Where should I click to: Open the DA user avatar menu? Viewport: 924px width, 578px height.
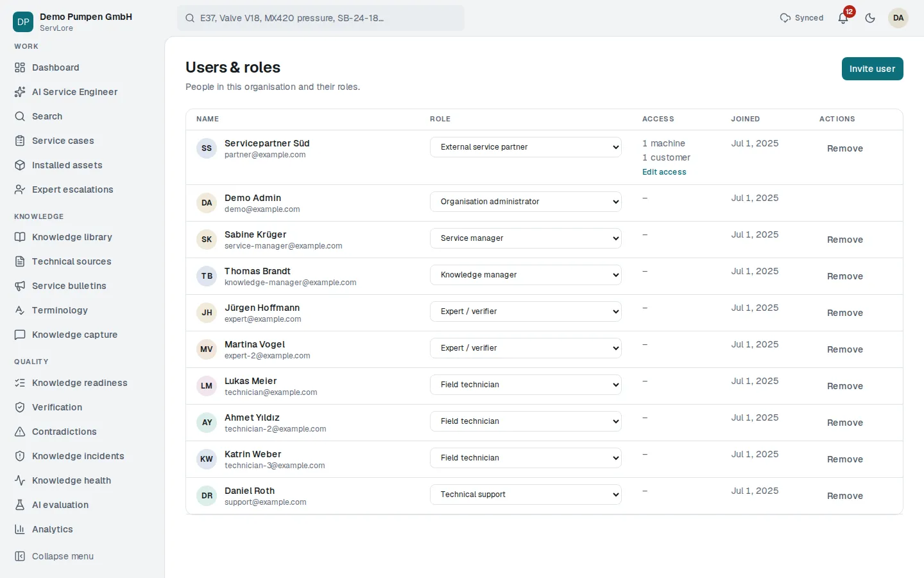[898, 18]
